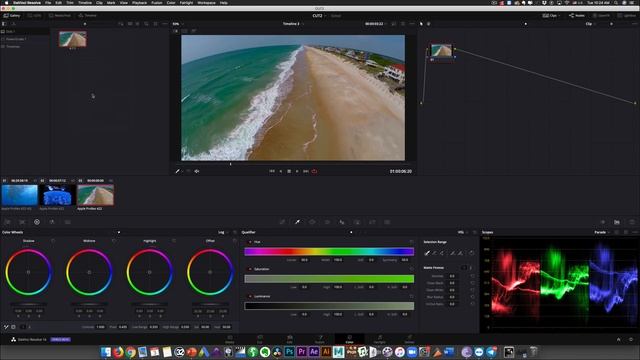Open the Keyframes palette icon
This screenshot has width=640, height=360.
click(603, 222)
